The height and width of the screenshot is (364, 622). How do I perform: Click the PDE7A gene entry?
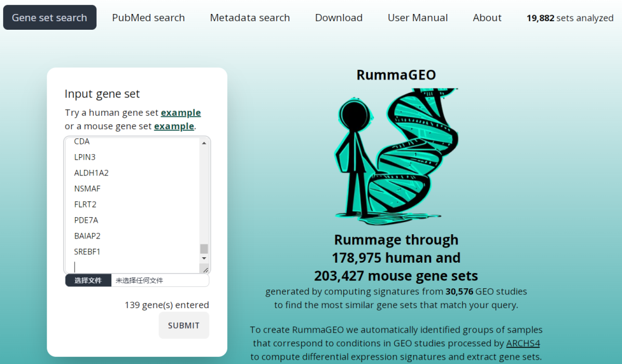coord(86,220)
